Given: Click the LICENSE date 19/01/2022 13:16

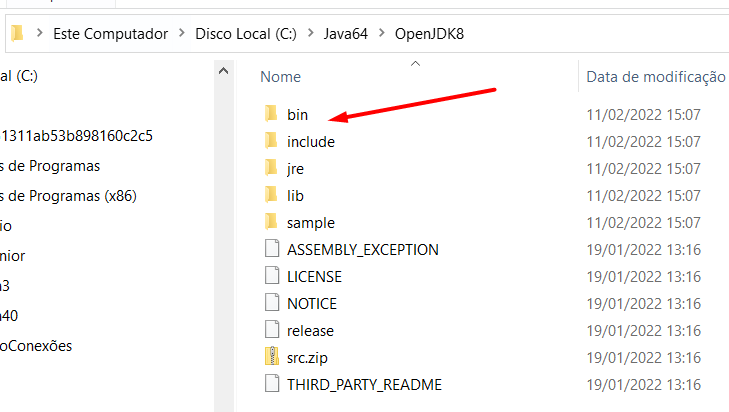Looking at the screenshot, I should [x=643, y=277].
